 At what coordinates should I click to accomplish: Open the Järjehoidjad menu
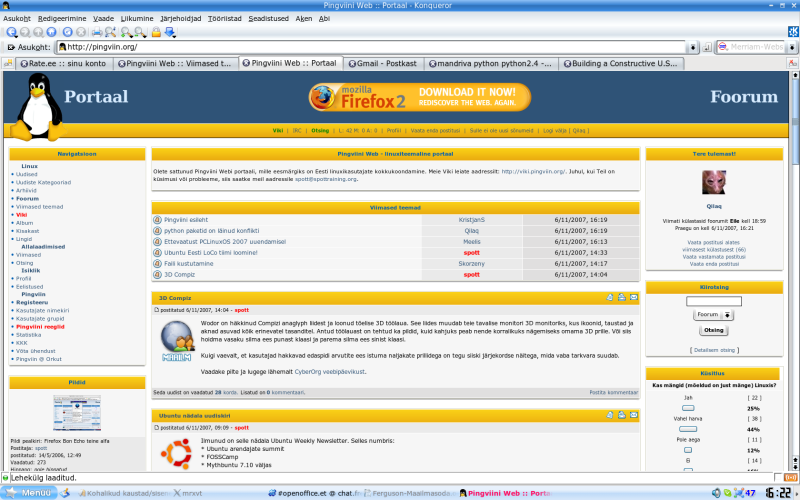coord(181,18)
